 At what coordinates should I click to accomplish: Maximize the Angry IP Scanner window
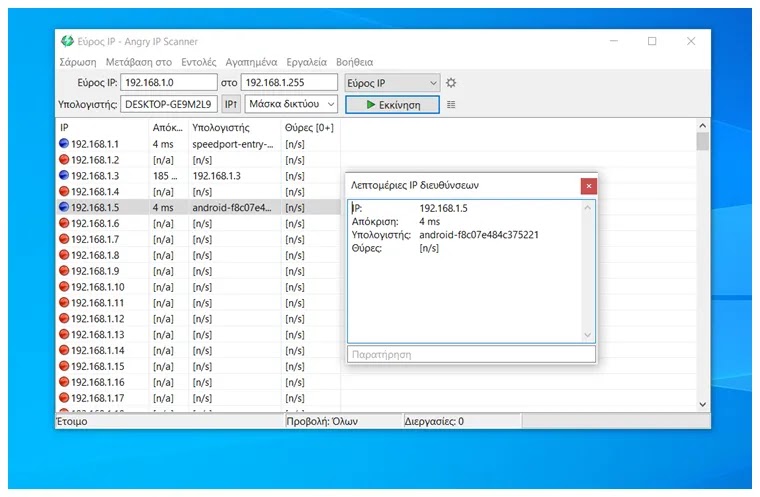click(x=652, y=41)
